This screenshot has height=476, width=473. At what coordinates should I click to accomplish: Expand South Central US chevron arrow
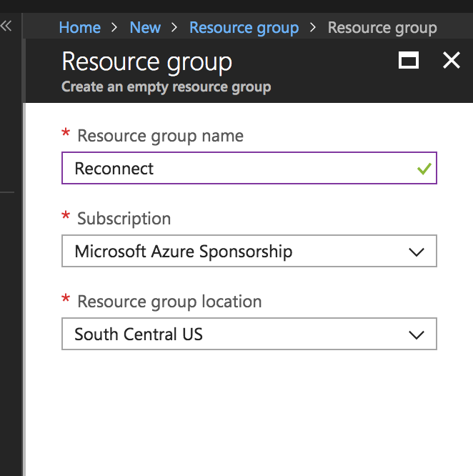tap(417, 334)
